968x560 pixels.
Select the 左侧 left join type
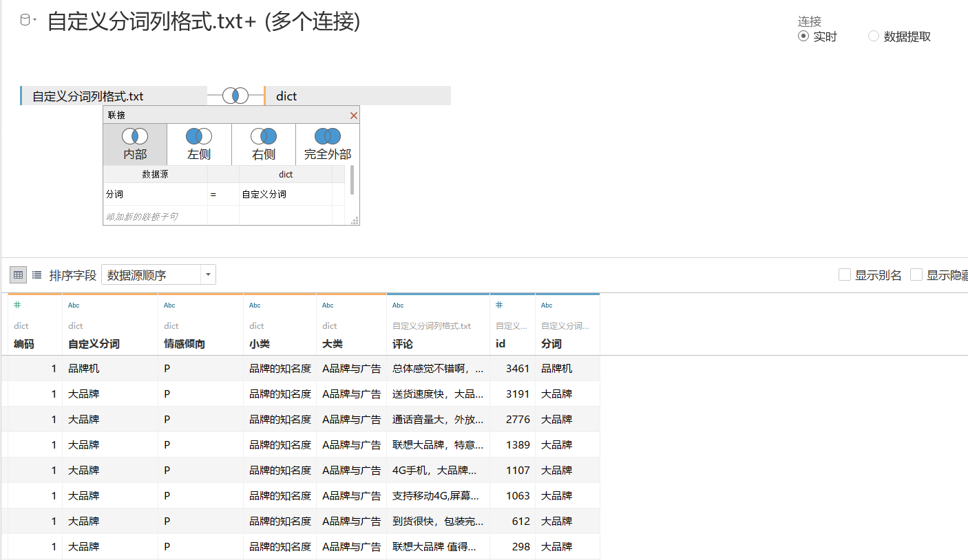tap(199, 144)
